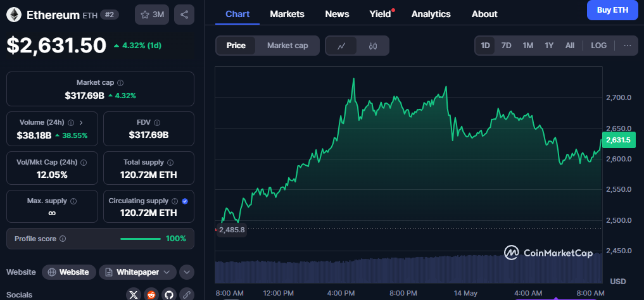Open the About tab
Image resolution: width=644 pixels, height=300 pixels.
484,14
